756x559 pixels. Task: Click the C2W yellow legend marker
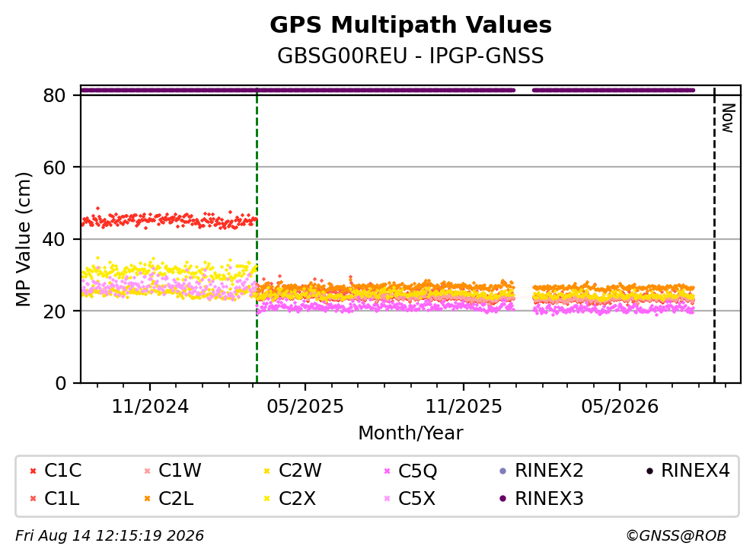point(267,471)
